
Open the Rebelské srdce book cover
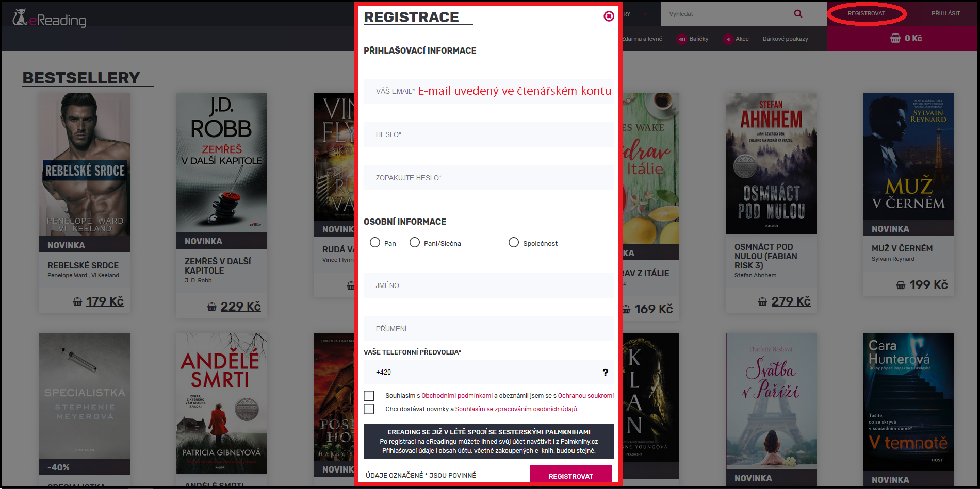[85, 164]
